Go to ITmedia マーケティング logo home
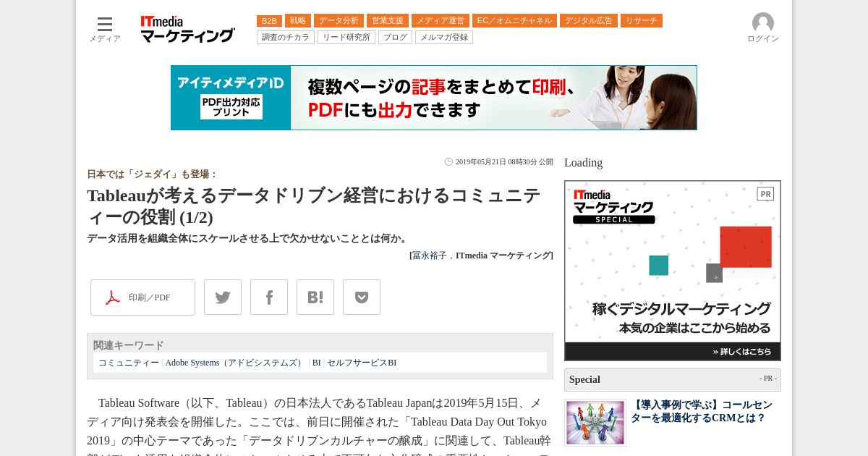This screenshot has height=456, width=868. click(x=187, y=29)
